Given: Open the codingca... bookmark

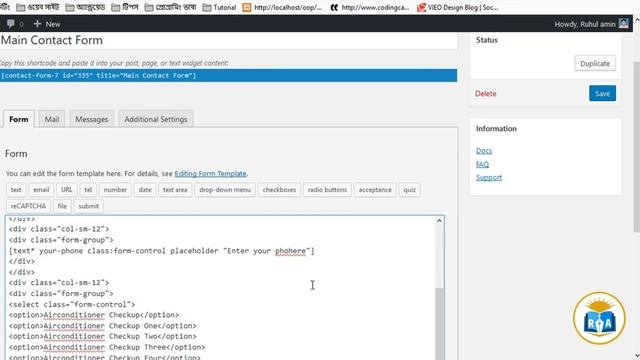Looking at the screenshot, I should click(x=370, y=7).
